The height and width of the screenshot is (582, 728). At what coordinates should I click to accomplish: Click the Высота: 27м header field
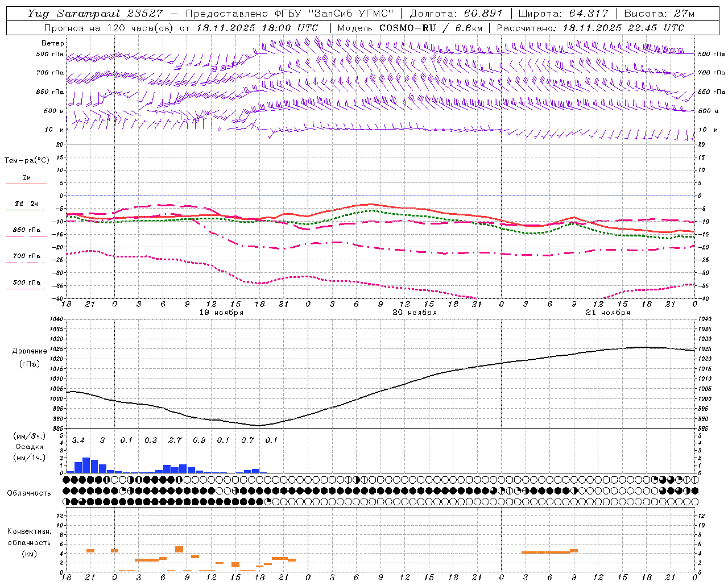pos(660,14)
